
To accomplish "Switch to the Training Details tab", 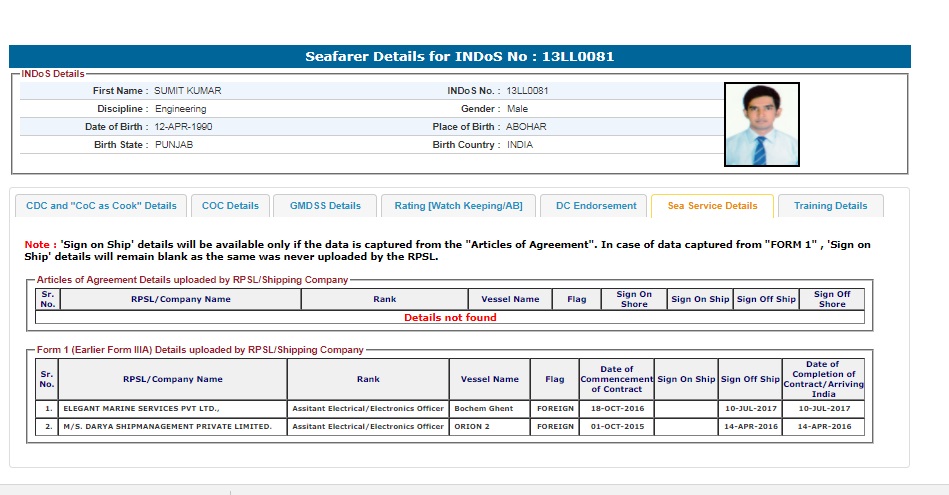I will pos(830,206).
